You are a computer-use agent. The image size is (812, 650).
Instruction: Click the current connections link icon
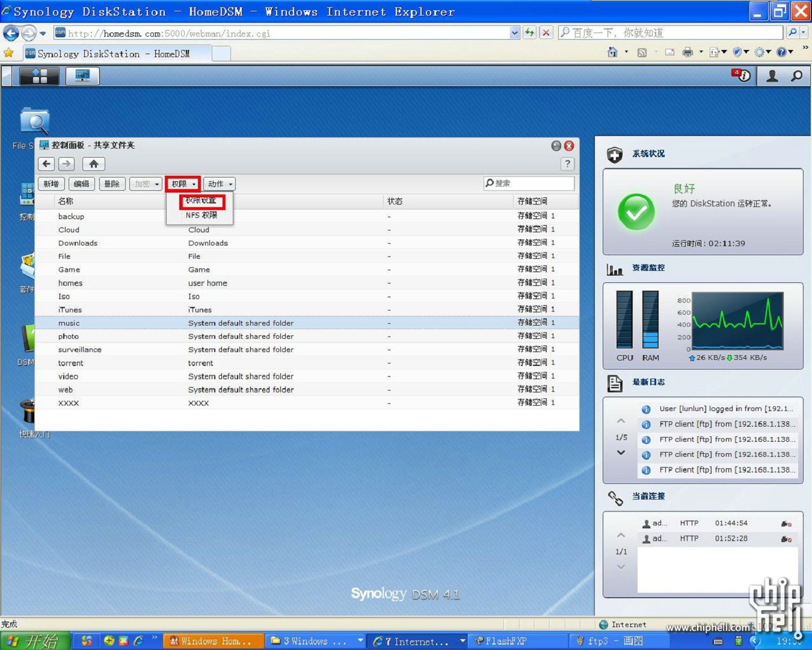pos(615,498)
